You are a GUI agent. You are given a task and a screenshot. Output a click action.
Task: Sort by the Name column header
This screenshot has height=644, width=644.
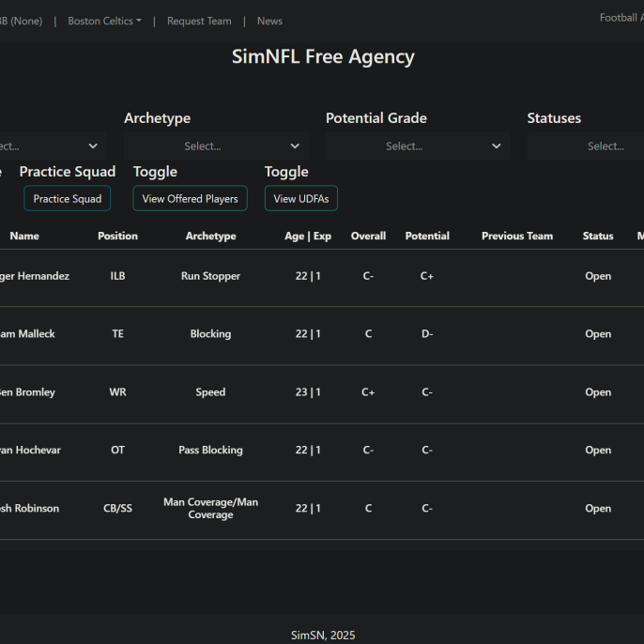[x=24, y=236]
